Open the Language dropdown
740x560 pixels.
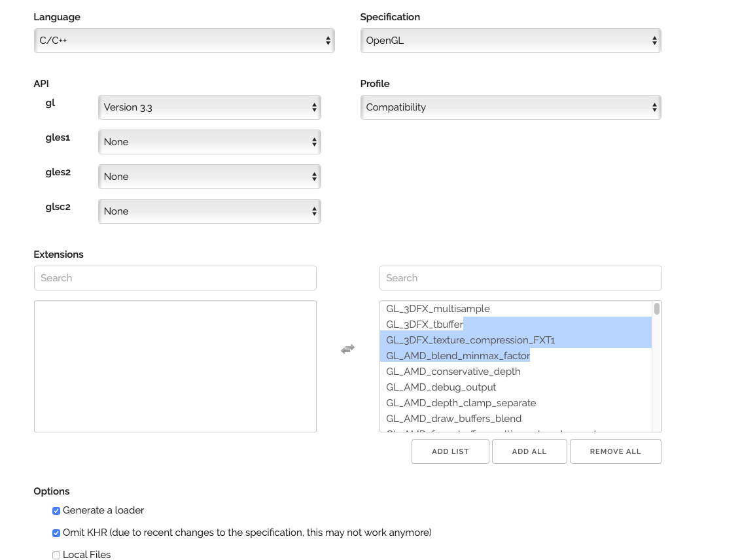coord(184,41)
